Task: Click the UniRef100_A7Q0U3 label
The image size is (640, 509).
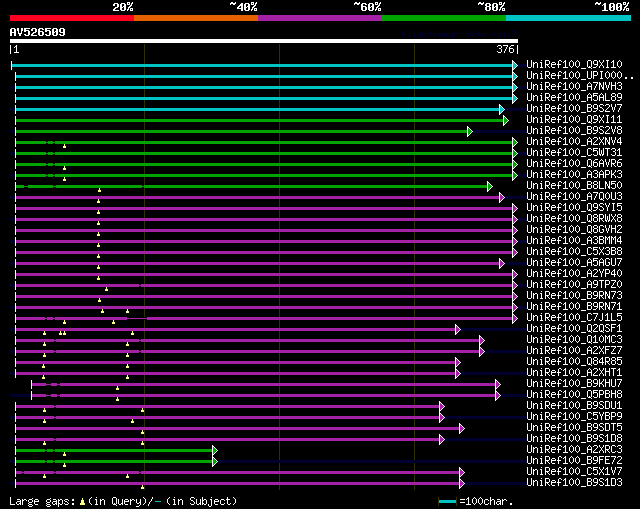Action: [574, 197]
